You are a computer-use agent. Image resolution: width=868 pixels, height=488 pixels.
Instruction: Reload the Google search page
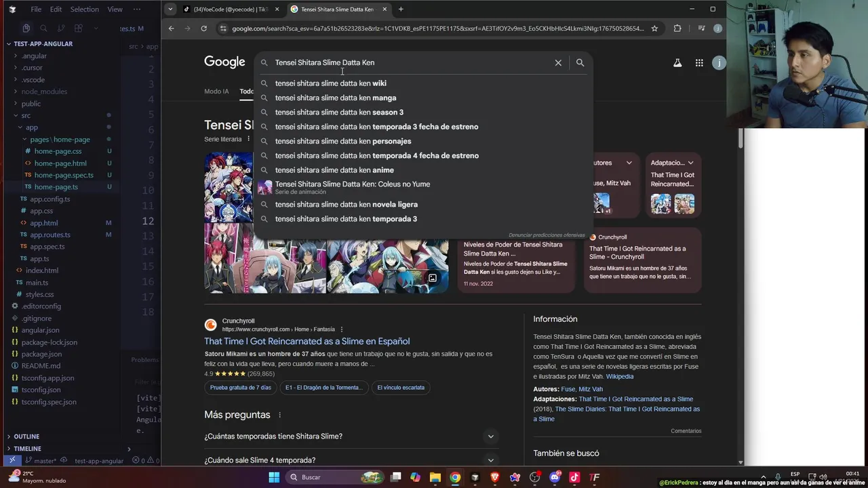tap(203, 28)
